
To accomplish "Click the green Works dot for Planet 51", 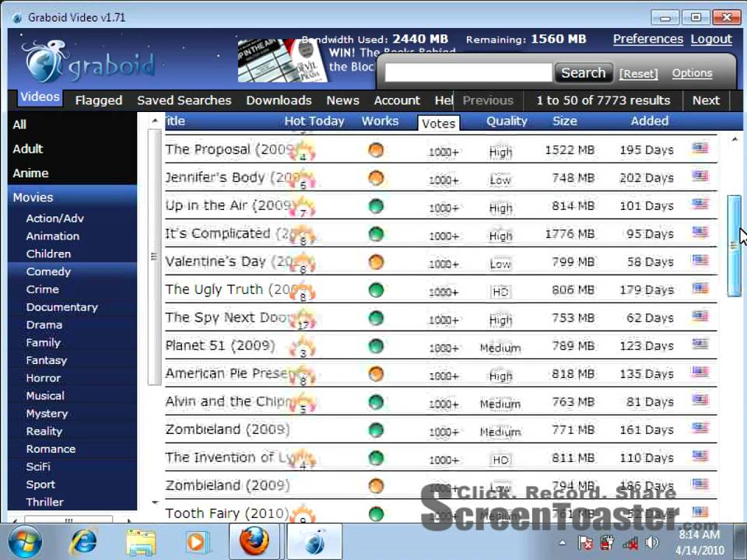I will (376, 346).
